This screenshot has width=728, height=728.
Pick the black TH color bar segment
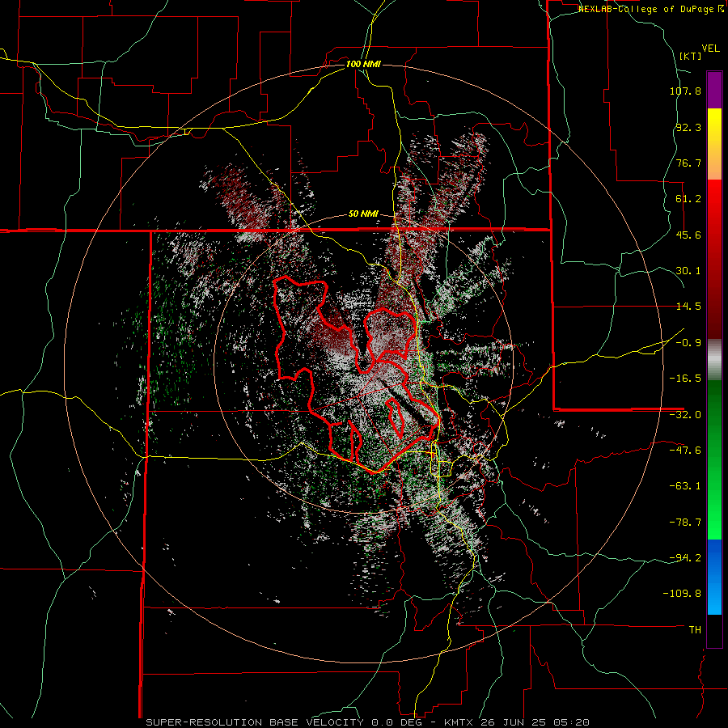click(x=714, y=630)
